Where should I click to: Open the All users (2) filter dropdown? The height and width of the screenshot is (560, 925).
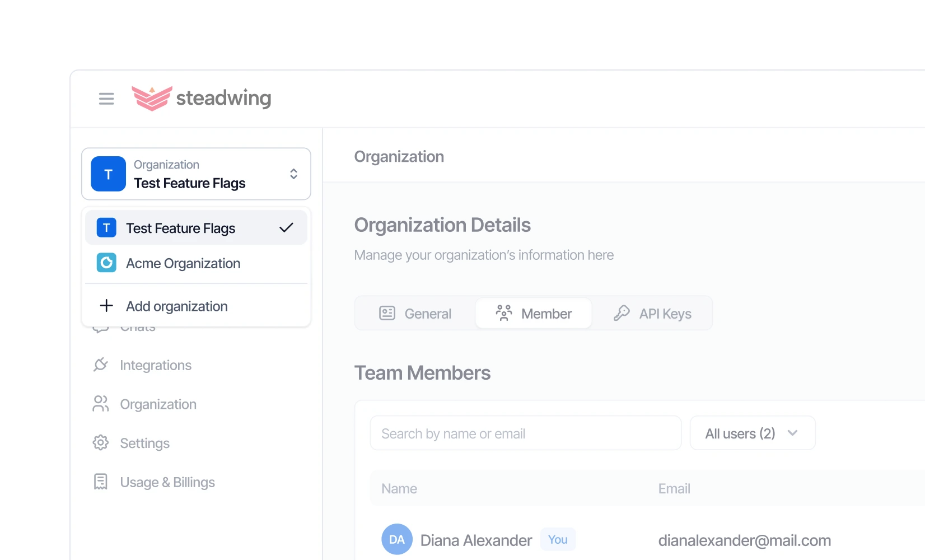click(753, 433)
